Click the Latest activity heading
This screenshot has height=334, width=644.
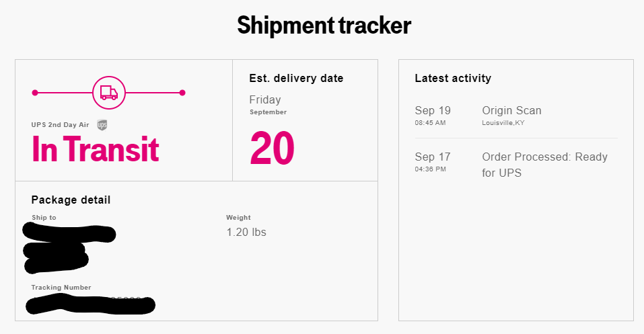[x=453, y=78]
